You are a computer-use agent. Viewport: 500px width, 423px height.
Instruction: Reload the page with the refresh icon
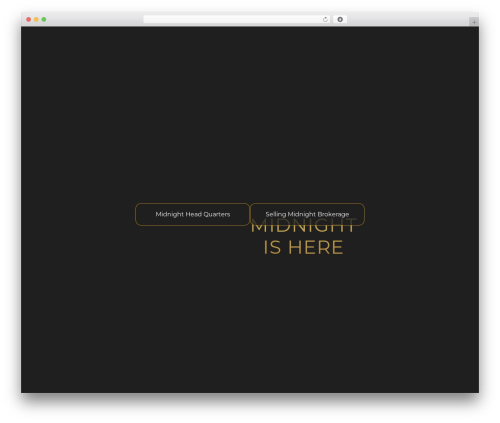325,19
